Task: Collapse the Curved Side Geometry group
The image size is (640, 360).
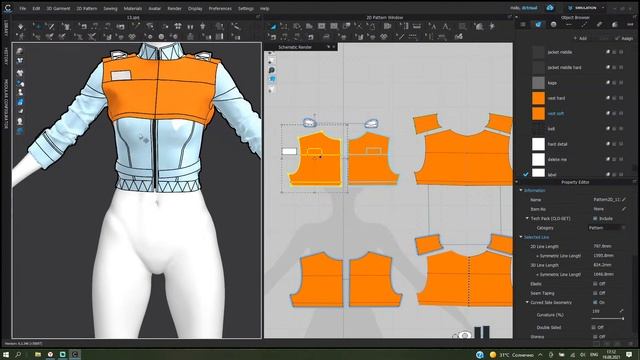Action: 527,302
